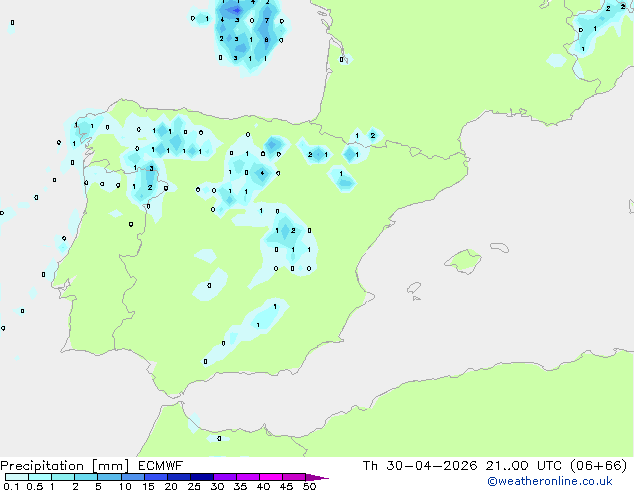
Task: Click the legend label '10'
Action: pos(125,486)
